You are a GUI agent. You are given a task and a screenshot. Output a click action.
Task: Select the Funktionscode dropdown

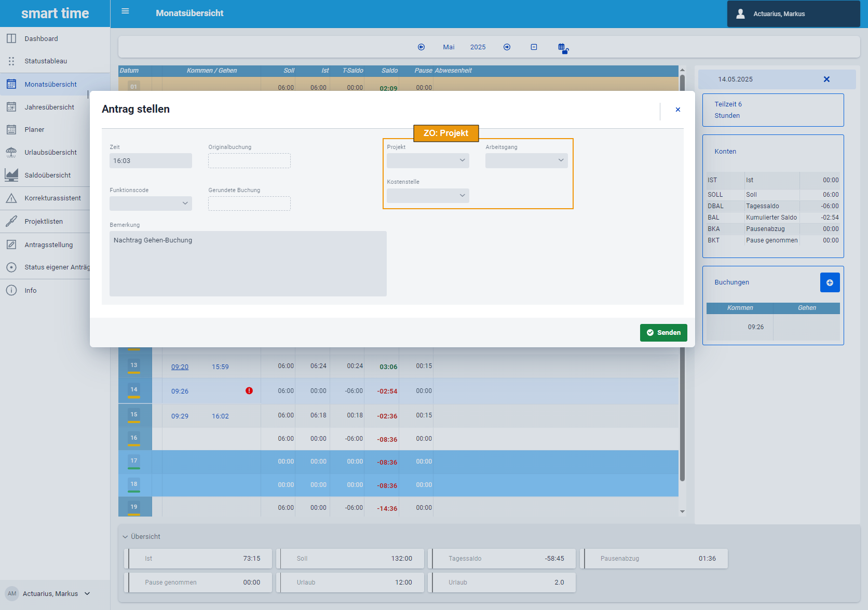[151, 204]
